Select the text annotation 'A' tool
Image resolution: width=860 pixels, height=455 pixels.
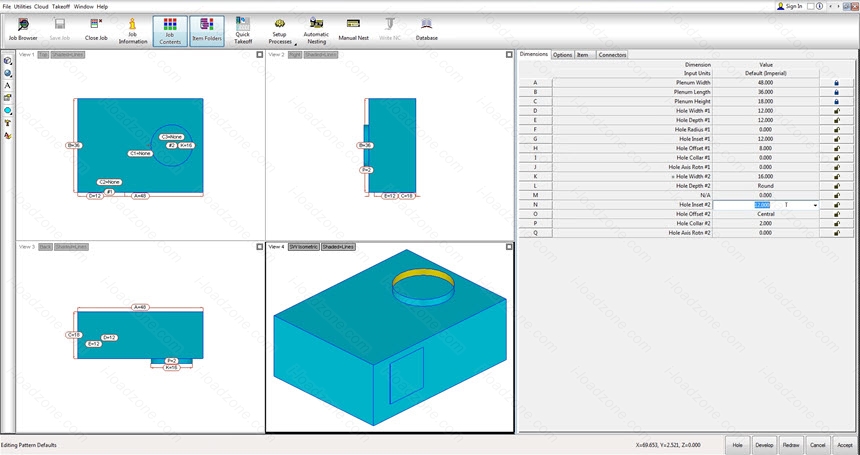[8, 86]
